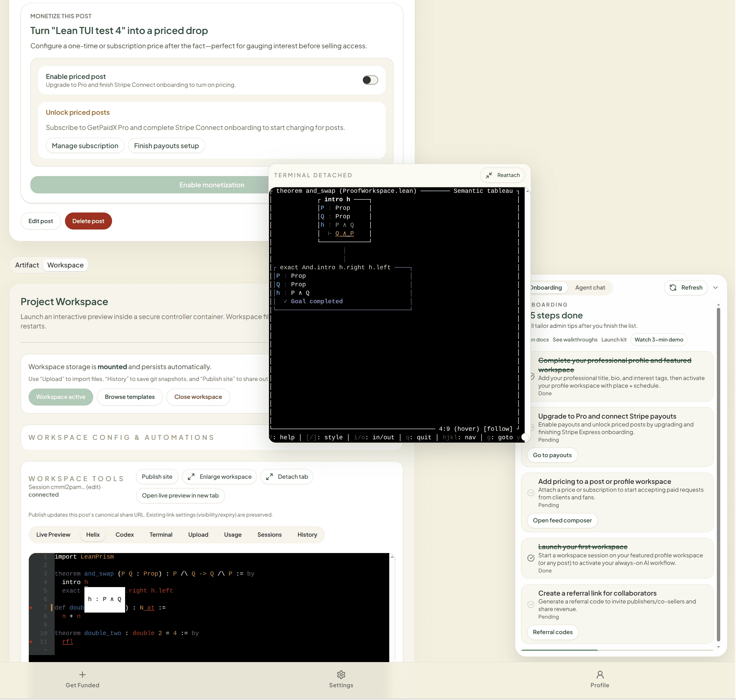
Task: Check circle beside Add pricing step
Action: [531, 493]
